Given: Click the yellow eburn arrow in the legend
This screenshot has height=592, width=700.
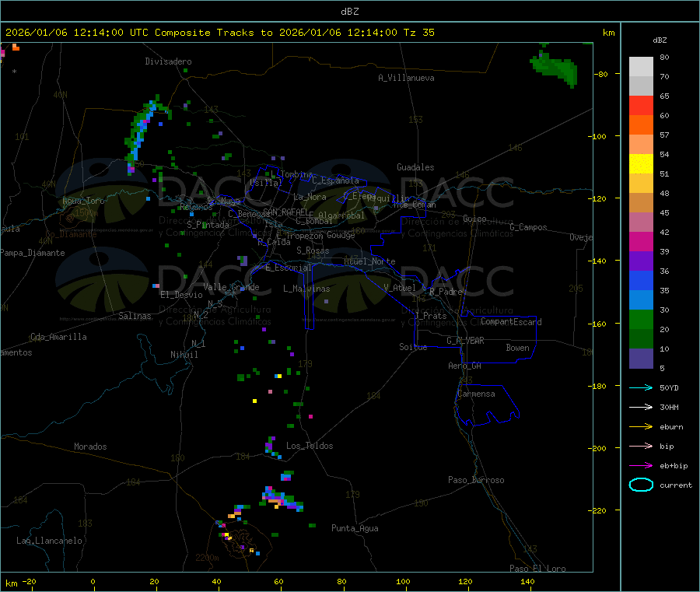Looking at the screenshot, I should (x=641, y=427).
